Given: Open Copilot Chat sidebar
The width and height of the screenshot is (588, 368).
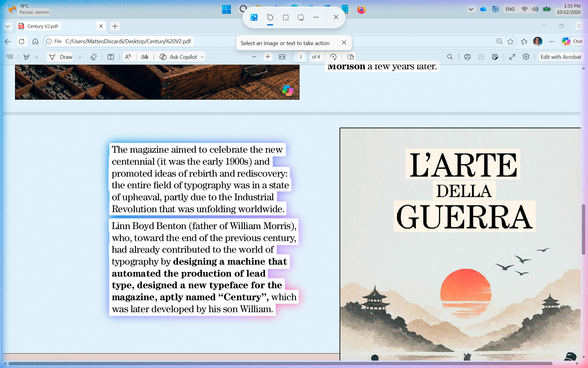Looking at the screenshot, I should pos(572,41).
